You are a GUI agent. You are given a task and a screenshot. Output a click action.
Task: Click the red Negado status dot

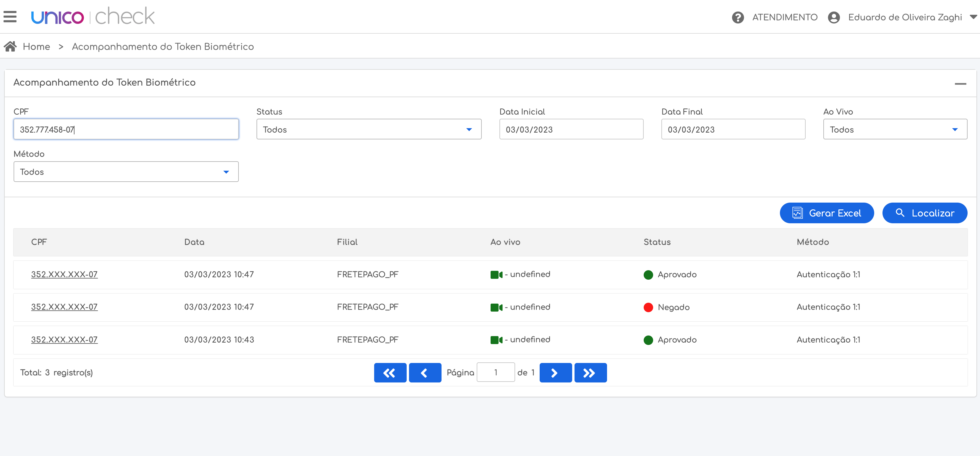(648, 307)
